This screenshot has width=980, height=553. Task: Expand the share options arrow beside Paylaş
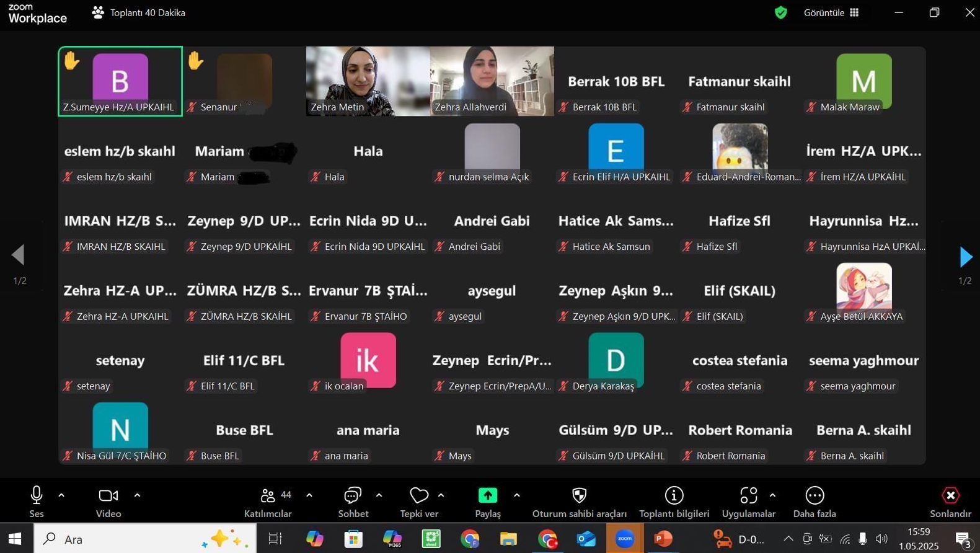pyautogui.click(x=516, y=495)
